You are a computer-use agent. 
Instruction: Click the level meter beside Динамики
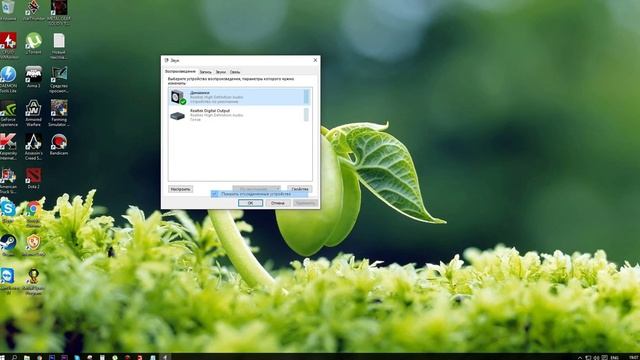coord(306,97)
